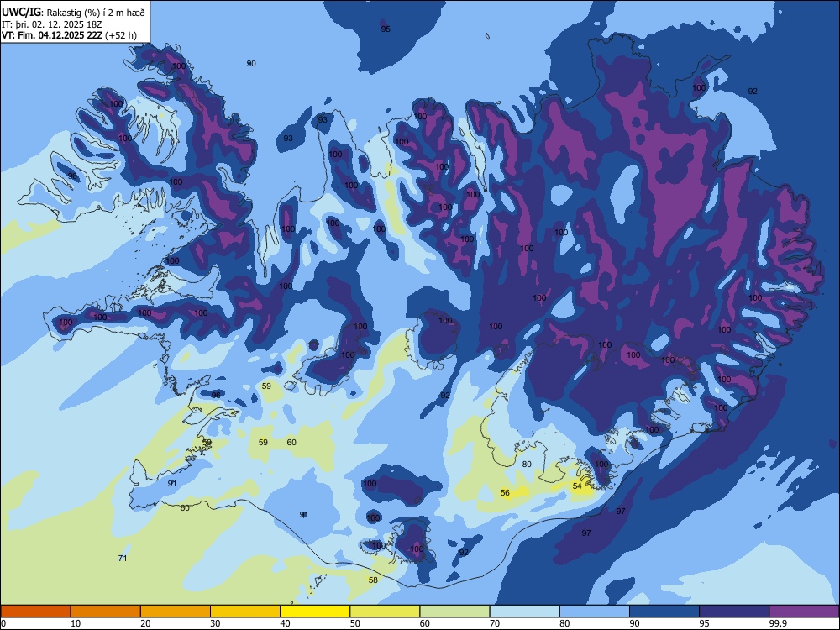Screen dimensions: 840x630
Task: Click the '58' value near the south coast
Action: (x=373, y=580)
